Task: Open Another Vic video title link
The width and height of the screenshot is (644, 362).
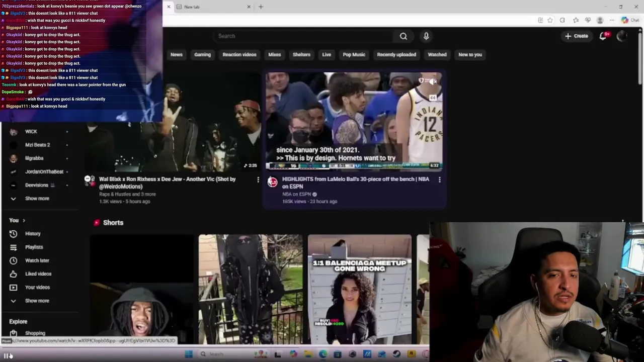Action: (x=168, y=183)
